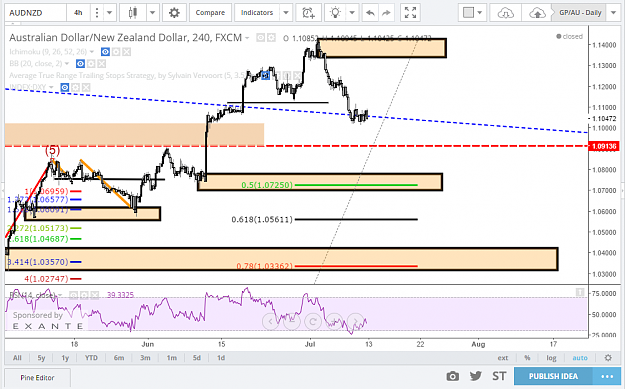Select the 3m time range
The height and width of the screenshot is (389, 625).
[x=145, y=358]
